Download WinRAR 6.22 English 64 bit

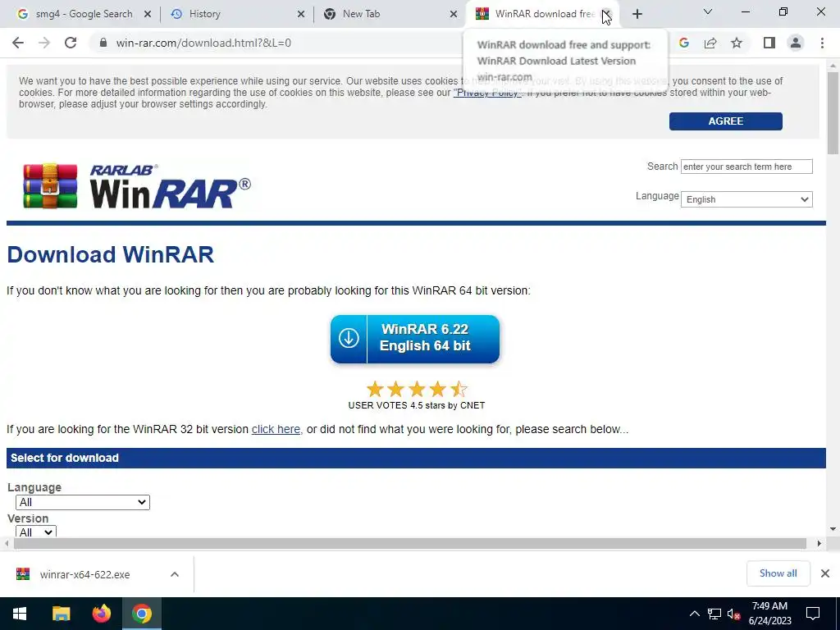coord(415,339)
